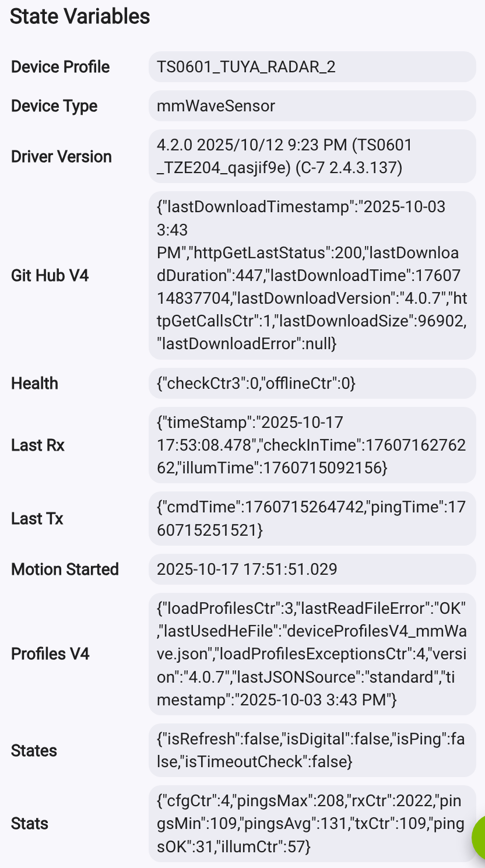The image size is (485, 868).
Task: Click the Last Tx cmdTime value
Action: 312,518
